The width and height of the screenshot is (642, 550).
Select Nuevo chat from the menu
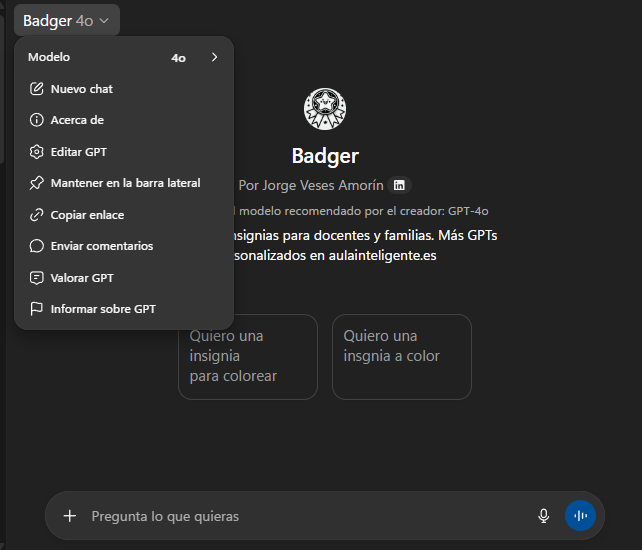pyautogui.click(x=124, y=89)
